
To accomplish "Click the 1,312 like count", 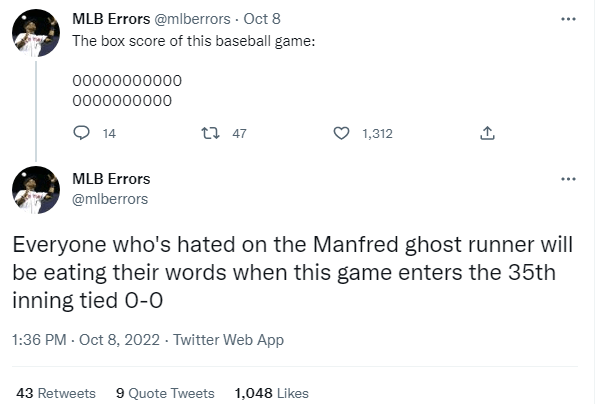I will [376, 133].
